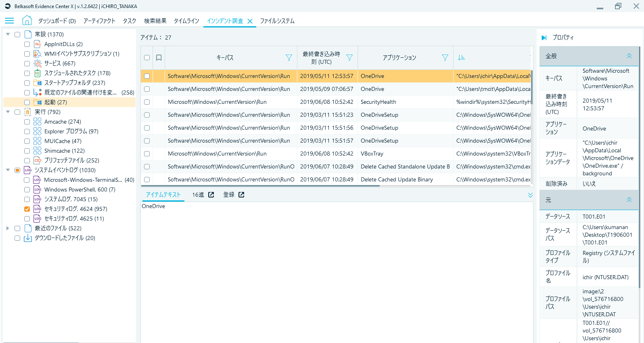Viewport: 644px width, 343px height.
Task: Select the OneDriveSetup row timed 15:51:23
Action: (x=336, y=115)
